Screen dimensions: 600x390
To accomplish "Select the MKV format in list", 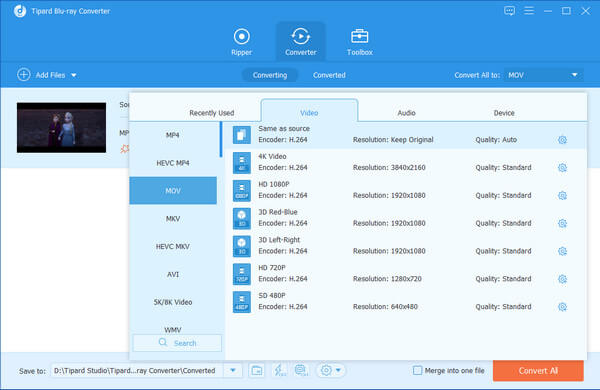I will (173, 219).
